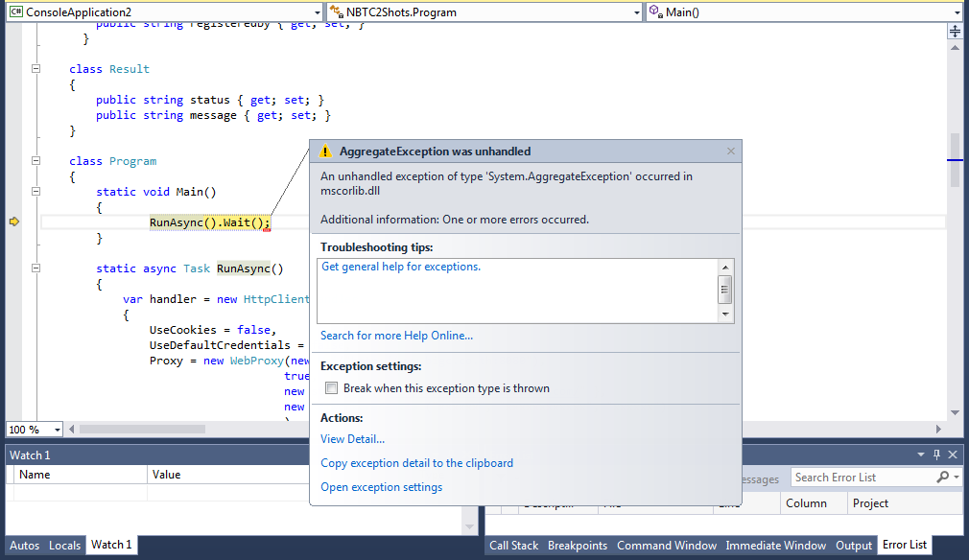Click the yellow current-statement arrow in margin
The image size is (969, 560).
click(x=14, y=222)
